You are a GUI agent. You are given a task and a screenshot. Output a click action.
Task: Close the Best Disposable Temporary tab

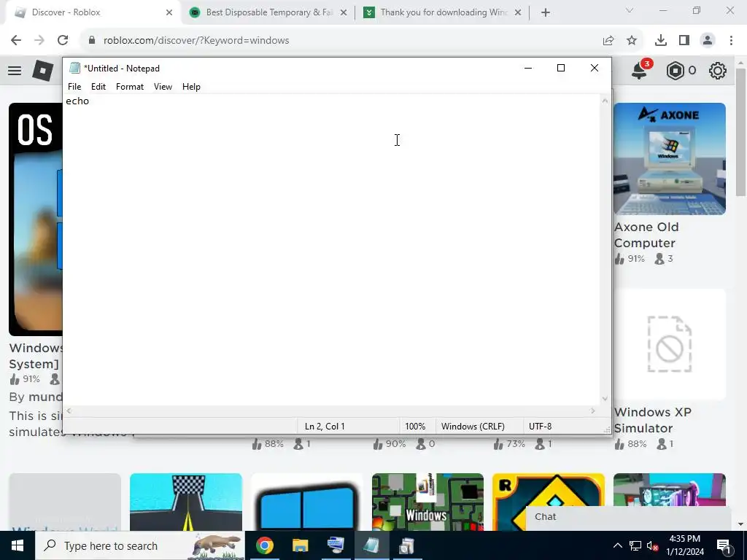tap(344, 12)
